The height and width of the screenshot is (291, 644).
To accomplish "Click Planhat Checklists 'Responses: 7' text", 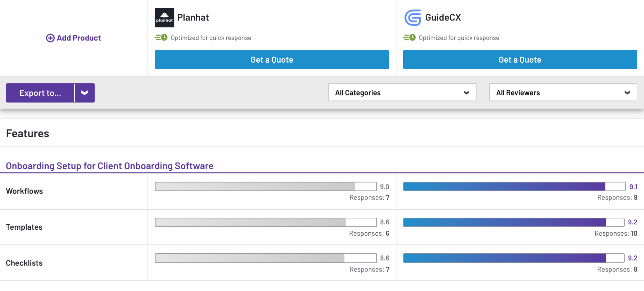I will tap(369, 270).
